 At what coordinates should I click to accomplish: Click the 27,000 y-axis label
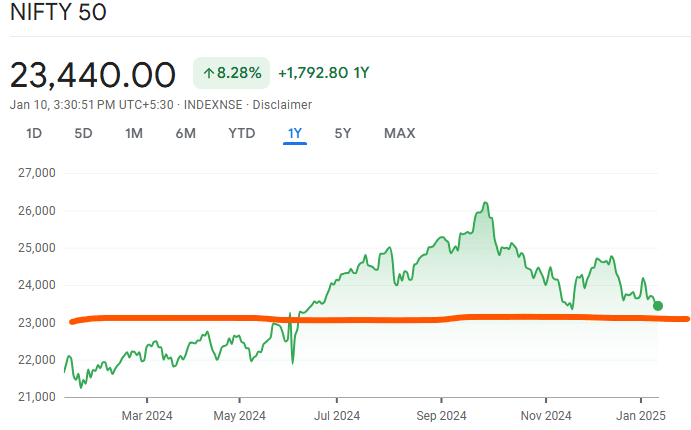coord(37,173)
